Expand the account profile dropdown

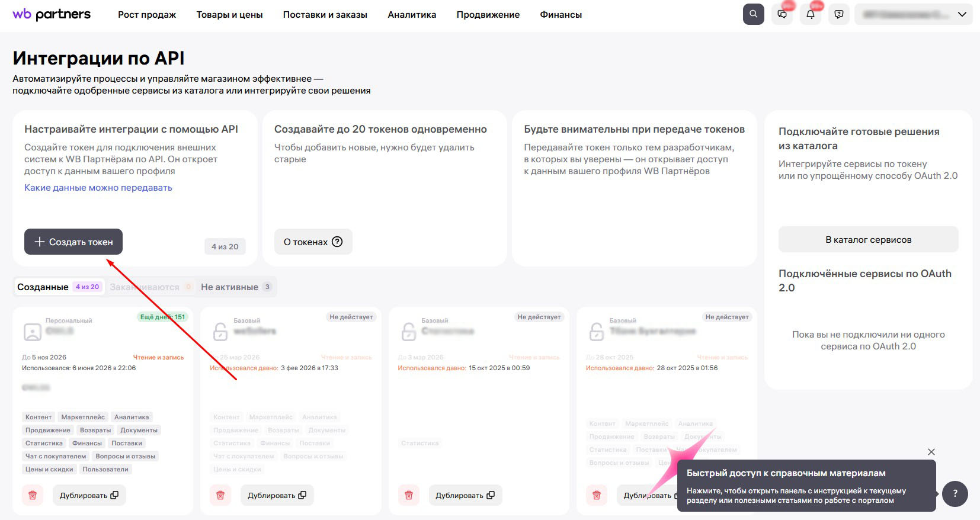[914, 14]
